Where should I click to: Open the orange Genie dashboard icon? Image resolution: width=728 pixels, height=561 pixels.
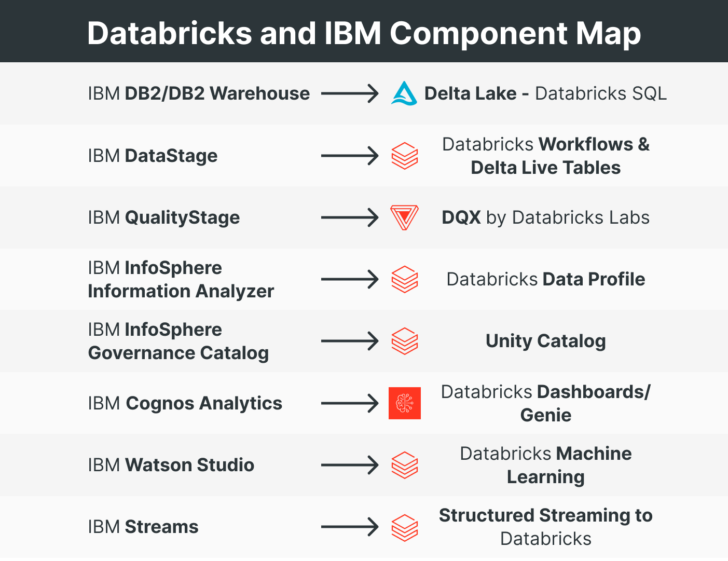(405, 403)
